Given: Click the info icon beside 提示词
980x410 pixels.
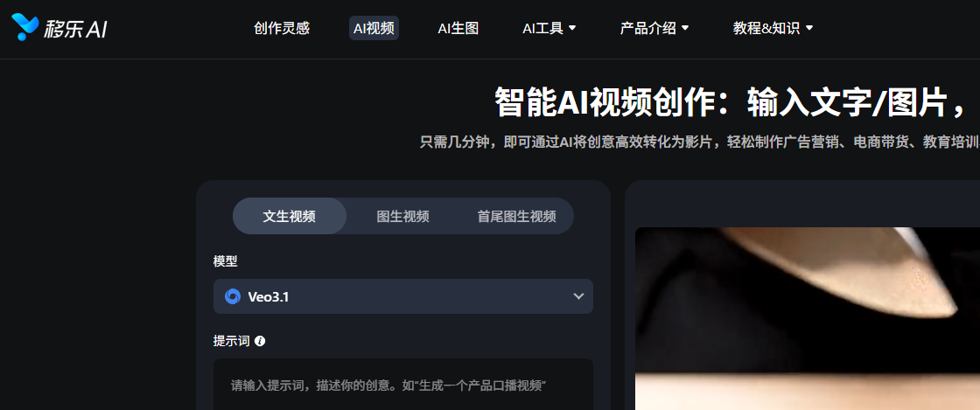Looking at the screenshot, I should [x=260, y=341].
